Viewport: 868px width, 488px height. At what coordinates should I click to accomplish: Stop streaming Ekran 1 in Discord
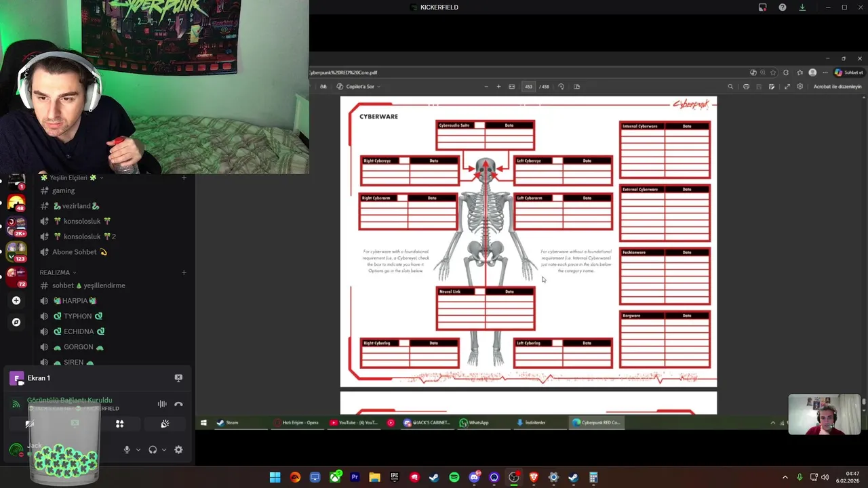(178, 378)
